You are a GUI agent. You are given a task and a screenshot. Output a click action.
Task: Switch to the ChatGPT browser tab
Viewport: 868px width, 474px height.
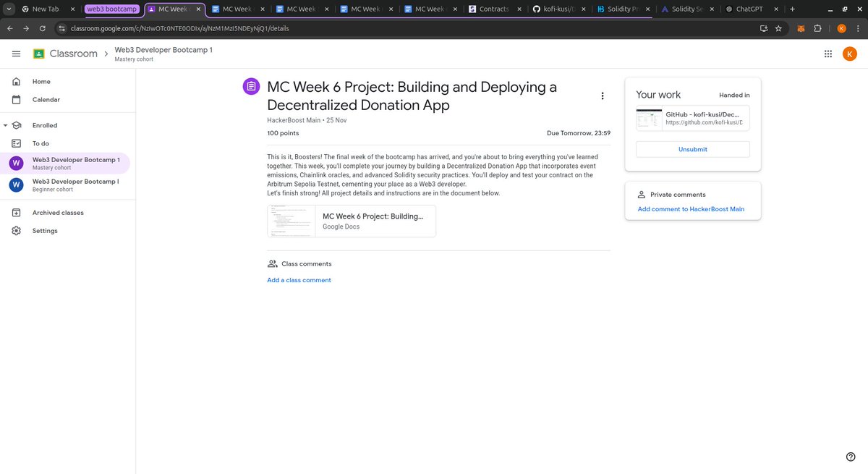point(751,9)
